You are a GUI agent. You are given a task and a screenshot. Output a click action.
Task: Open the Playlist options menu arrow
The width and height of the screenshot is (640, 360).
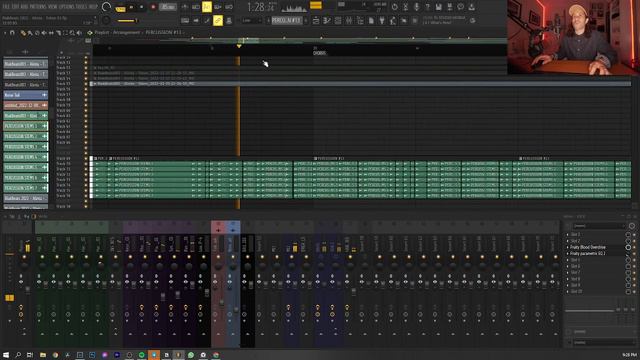(x=5, y=32)
